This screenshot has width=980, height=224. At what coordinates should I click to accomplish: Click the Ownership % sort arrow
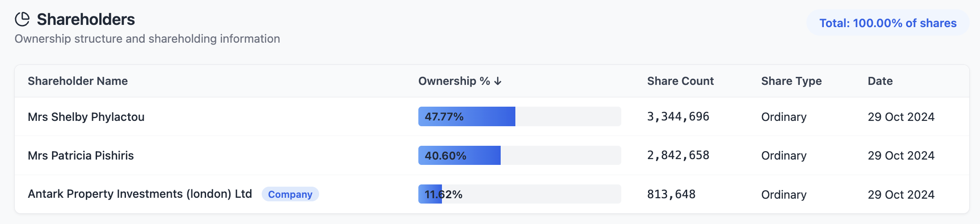498,81
